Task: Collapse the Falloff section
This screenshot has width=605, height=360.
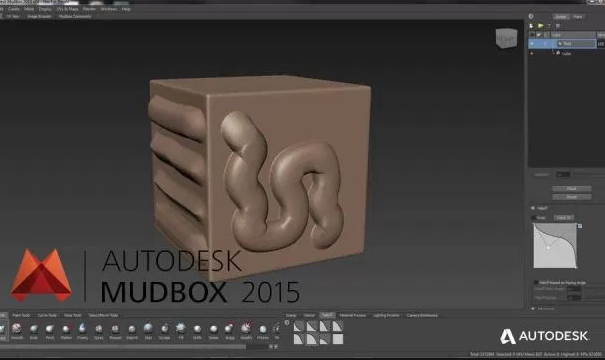Action: (533, 208)
